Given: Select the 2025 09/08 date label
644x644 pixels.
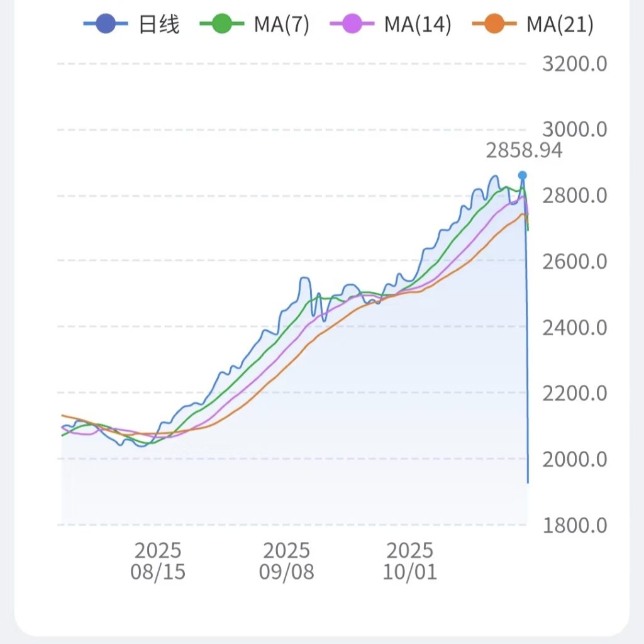Looking at the screenshot, I should coord(286,562).
